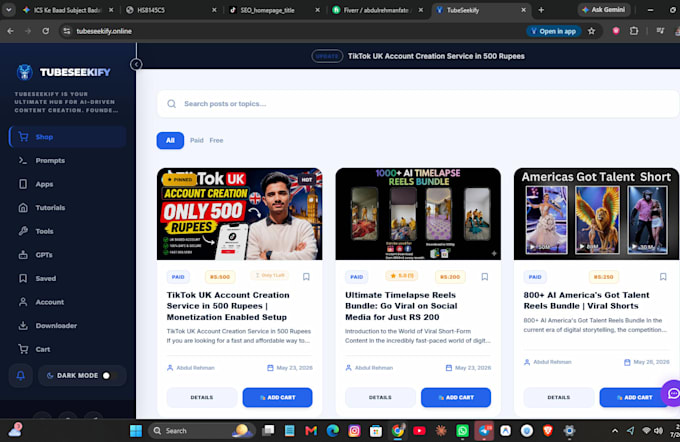Open a new browser tab
The image size is (680, 442).
[x=541, y=10]
